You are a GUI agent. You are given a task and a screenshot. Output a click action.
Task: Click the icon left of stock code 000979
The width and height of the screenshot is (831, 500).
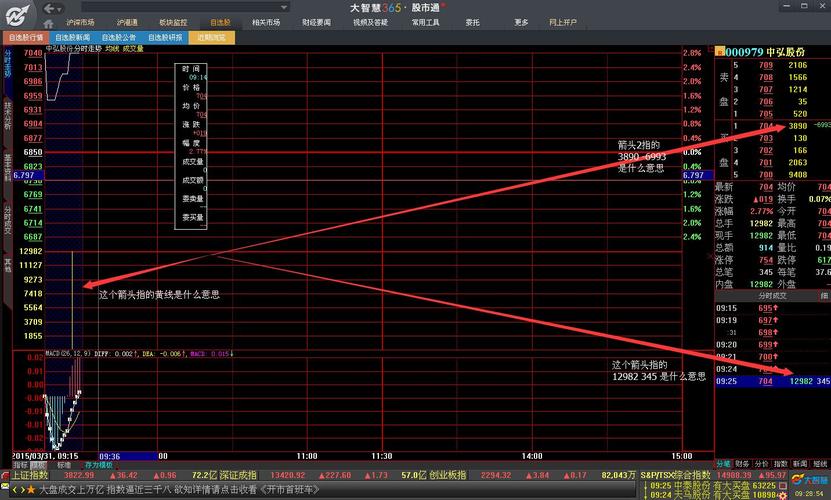[x=719, y=52]
